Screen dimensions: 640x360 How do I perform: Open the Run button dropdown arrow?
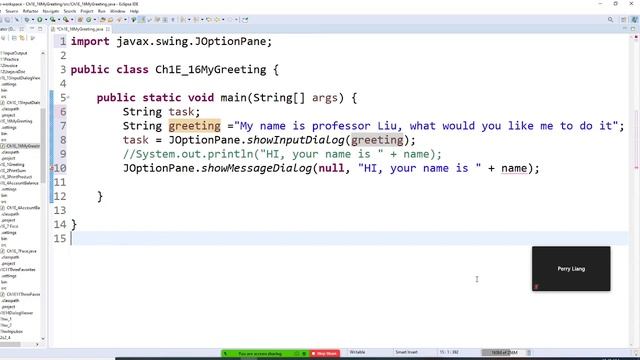click(x=46, y=20)
